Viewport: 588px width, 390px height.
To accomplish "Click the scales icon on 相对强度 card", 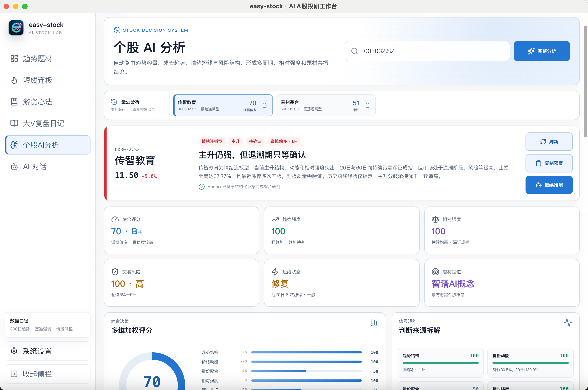I will (x=435, y=219).
